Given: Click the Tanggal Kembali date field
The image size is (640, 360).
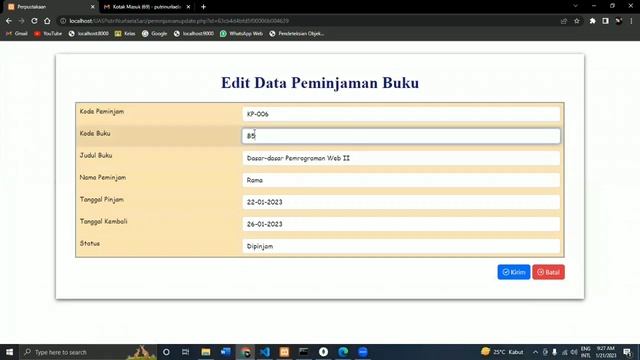Looking at the screenshot, I should click(401, 224).
